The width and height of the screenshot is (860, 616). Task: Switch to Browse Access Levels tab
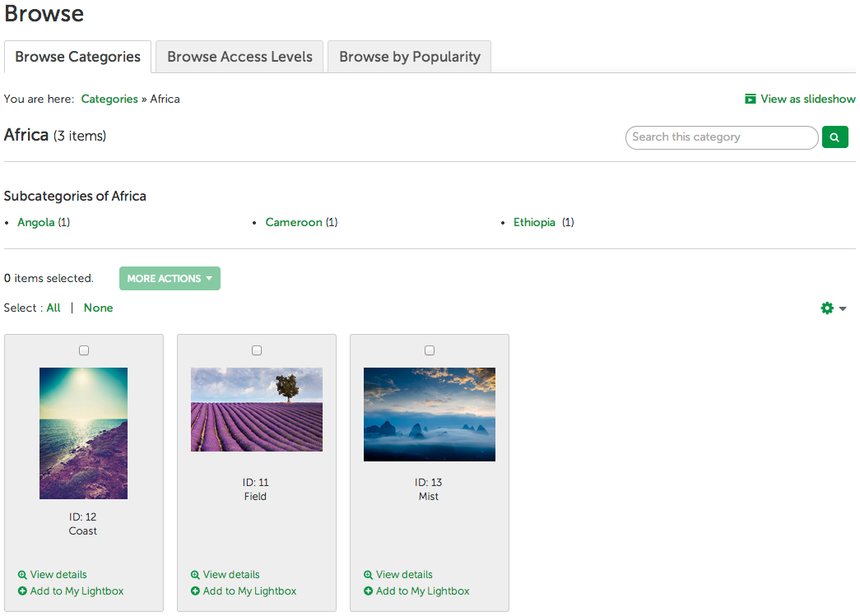click(239, 57)
